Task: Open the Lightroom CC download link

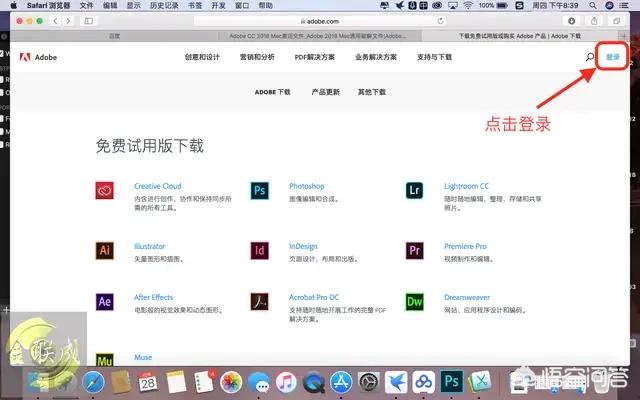Action: (466, 186)
